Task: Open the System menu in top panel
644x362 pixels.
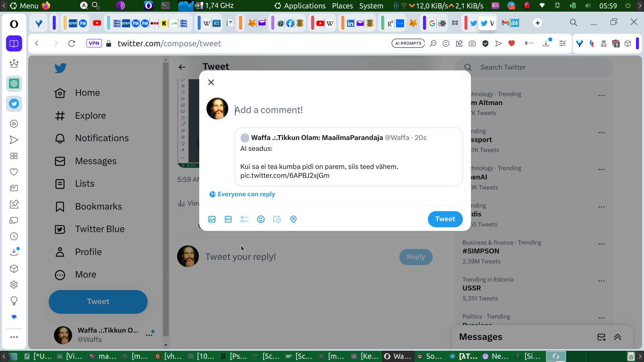Action: 371,6
